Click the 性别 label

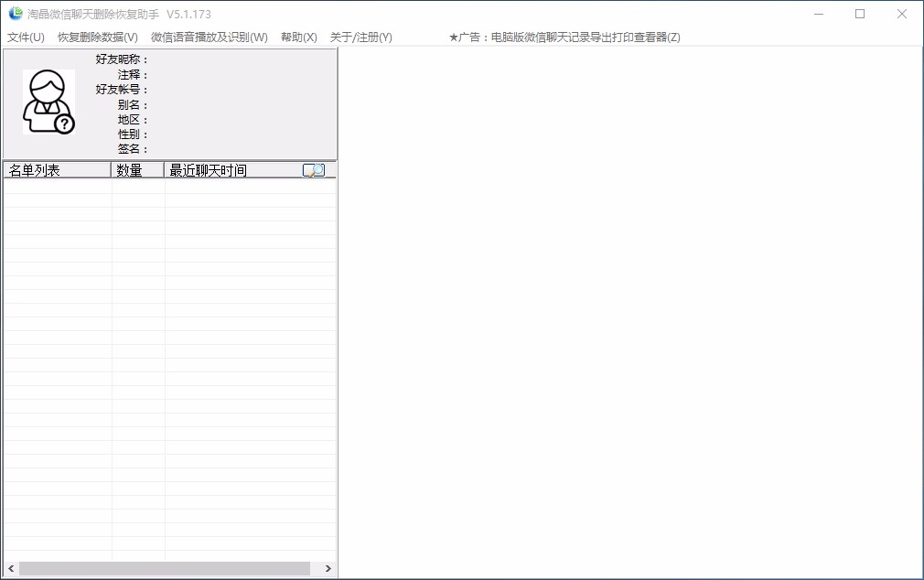[x=133, y=134]
